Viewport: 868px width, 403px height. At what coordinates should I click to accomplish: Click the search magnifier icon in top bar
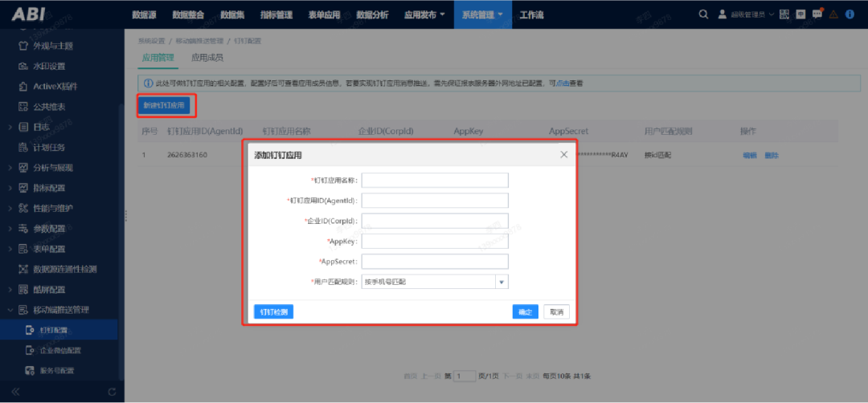704,14
